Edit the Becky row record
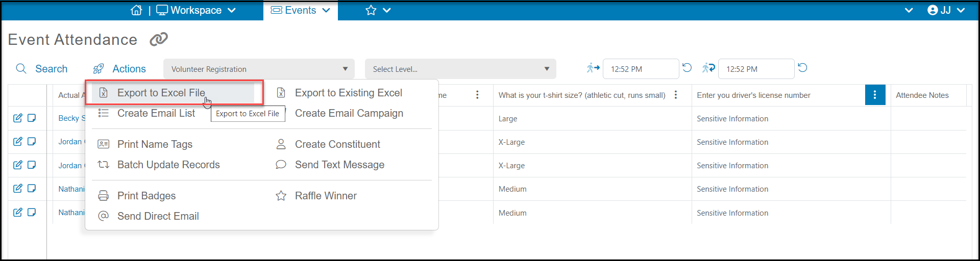This screenshot has height=261, width=980. point(18,118)
